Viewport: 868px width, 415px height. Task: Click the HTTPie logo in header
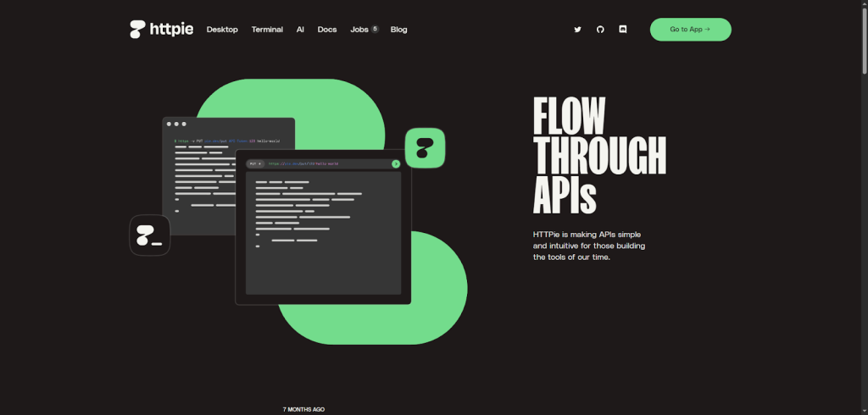point(162,29)
